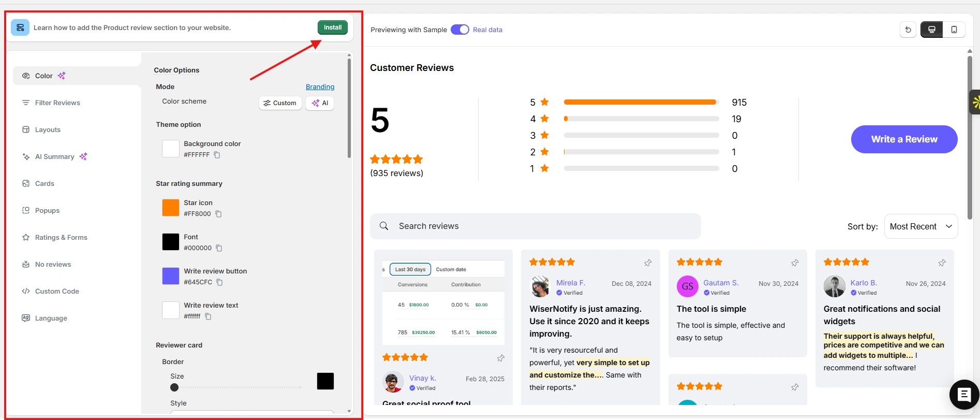The width and height of the screenshot is (980, 420).
Task: Open the Most Recent sort dropdown
Action: click(921, 226)
